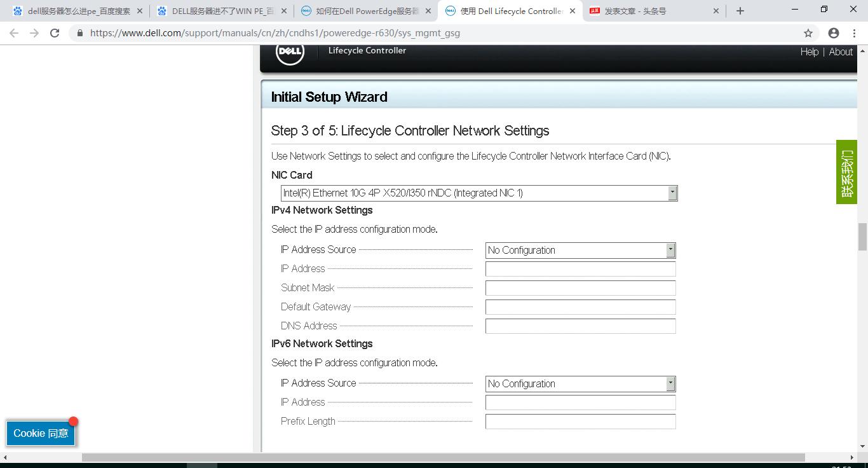Close the 'dell服务器怎么进pe' tab
The width and height of the screenshot is (868, 468).
tap(140, 11)
